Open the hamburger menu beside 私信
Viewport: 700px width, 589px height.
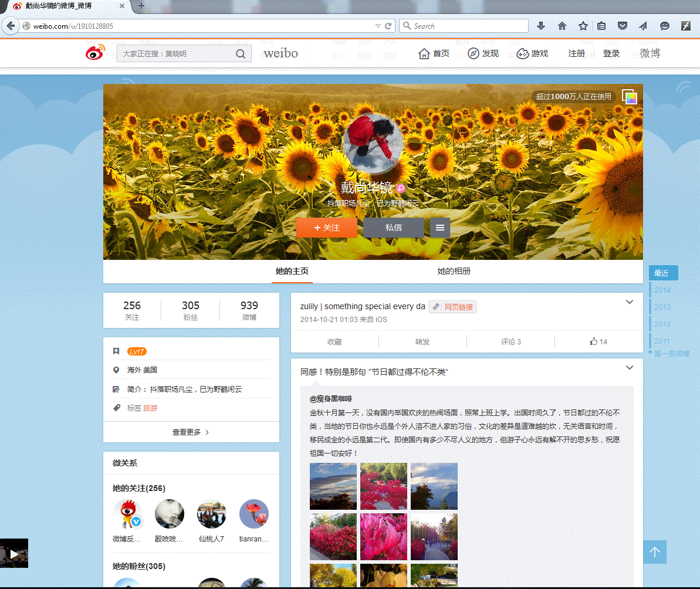point(440,228)
